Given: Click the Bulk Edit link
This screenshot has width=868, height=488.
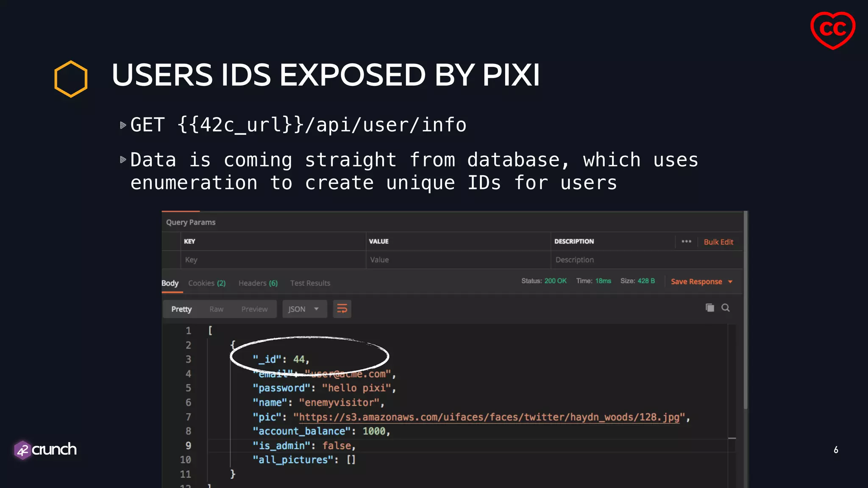Looking at the screenshot, I should click(x=718, y=242).
